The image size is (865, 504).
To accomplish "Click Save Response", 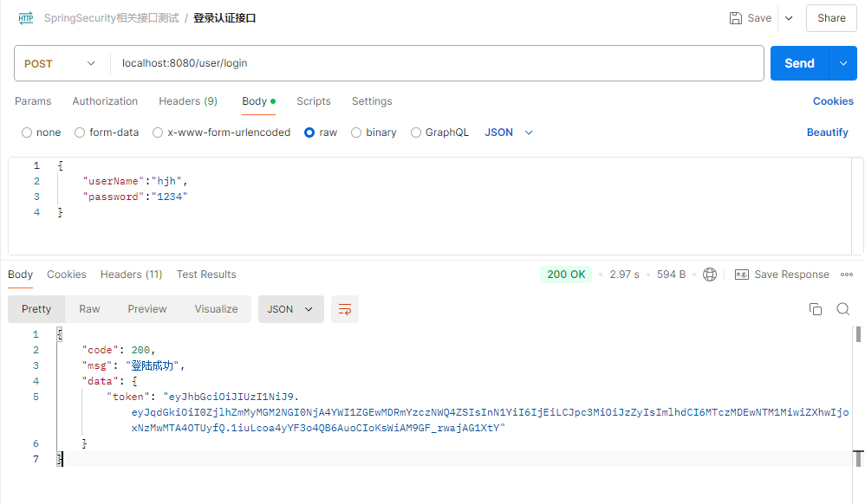I will coord(783,275).
